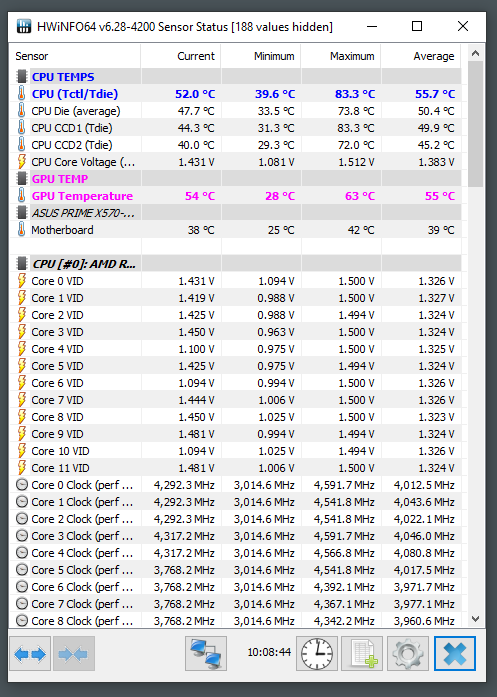Click the Sensor column header
This screenshot has width=497, height=697.
[75, 56]
